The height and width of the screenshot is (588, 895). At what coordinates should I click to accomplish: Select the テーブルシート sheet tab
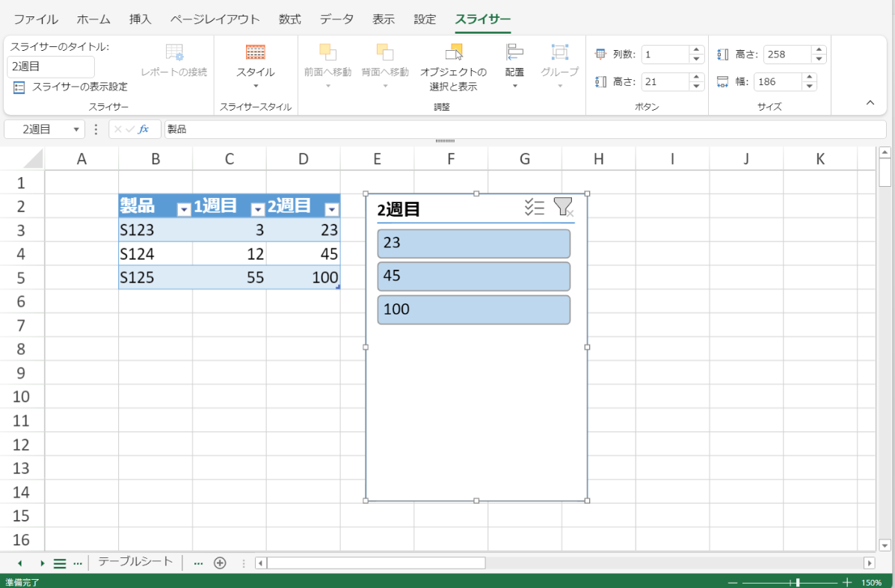click(x=135, y=562)
